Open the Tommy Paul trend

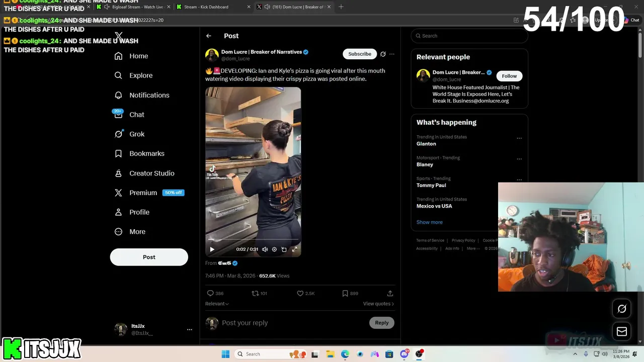click(431, 185)
